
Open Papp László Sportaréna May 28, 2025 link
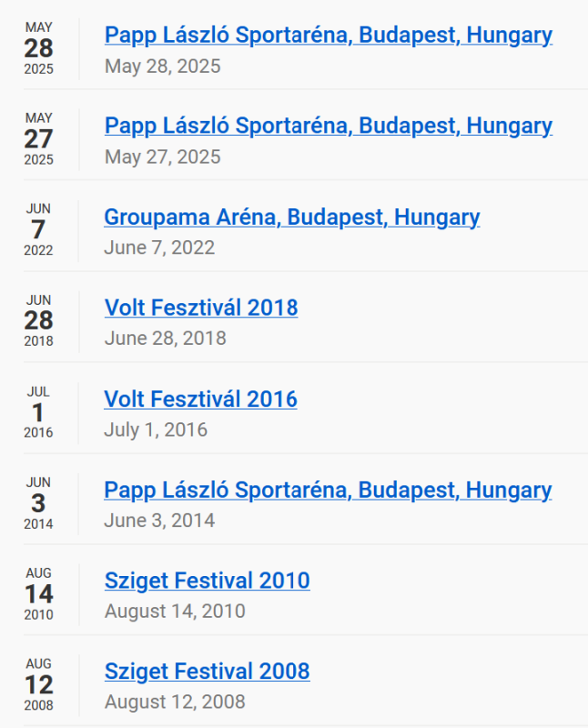tap(329, 35)
